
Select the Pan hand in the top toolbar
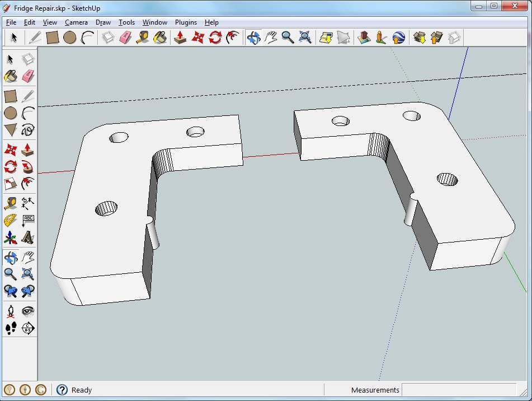pos(271,38)
